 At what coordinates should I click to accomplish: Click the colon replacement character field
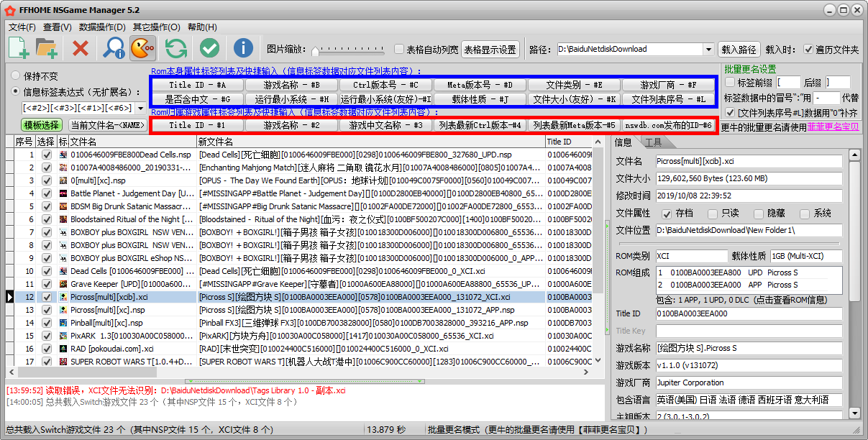[x=827, y=97]
